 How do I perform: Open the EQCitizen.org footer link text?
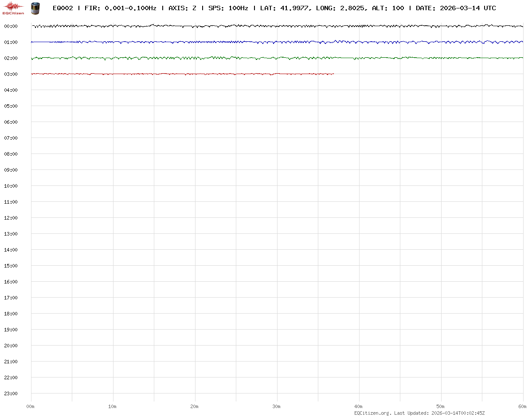click(x=372, y=413)
